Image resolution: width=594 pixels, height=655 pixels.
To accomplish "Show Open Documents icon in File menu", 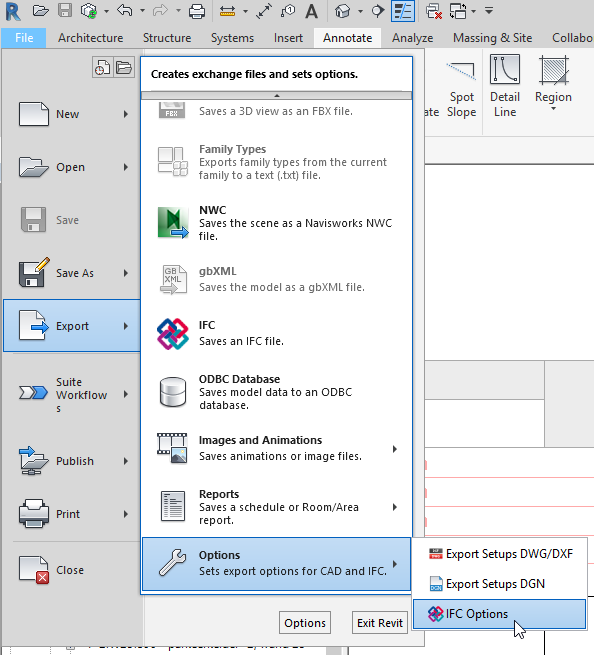I will click(x=124, y=67).
